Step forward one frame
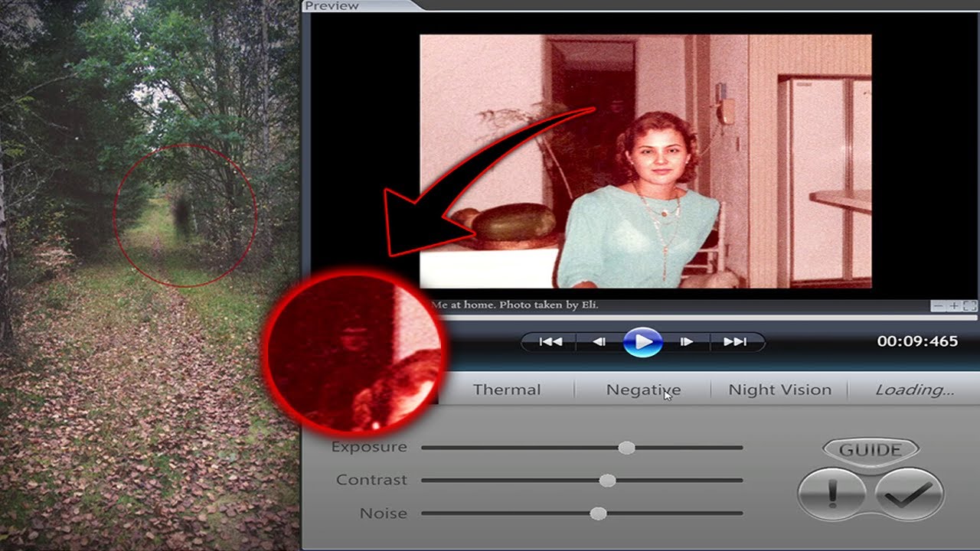 pos(687,341)
